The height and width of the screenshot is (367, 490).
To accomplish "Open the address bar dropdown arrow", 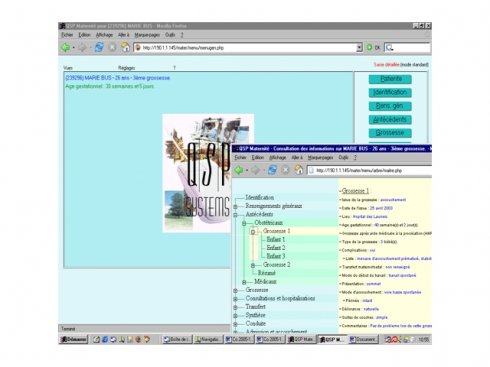I will pos(359,47).
